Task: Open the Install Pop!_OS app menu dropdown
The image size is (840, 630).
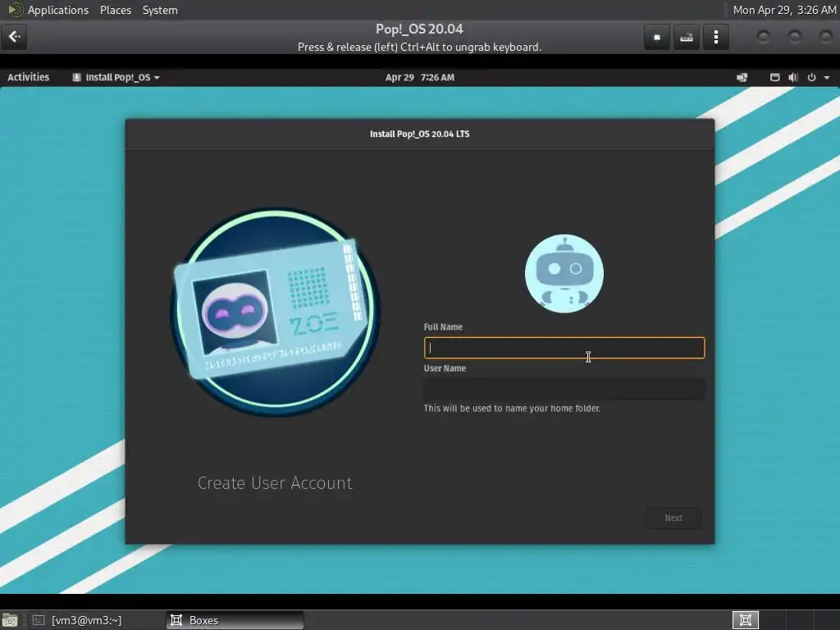Action: click(x=116, y=77)
